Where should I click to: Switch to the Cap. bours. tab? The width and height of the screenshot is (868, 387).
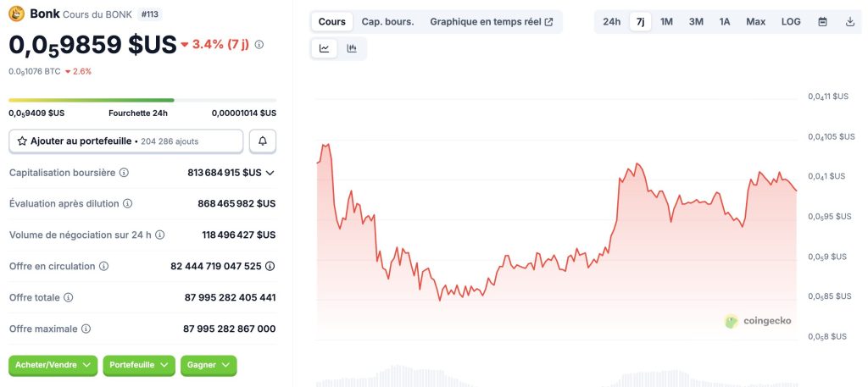tap(387, 22)
